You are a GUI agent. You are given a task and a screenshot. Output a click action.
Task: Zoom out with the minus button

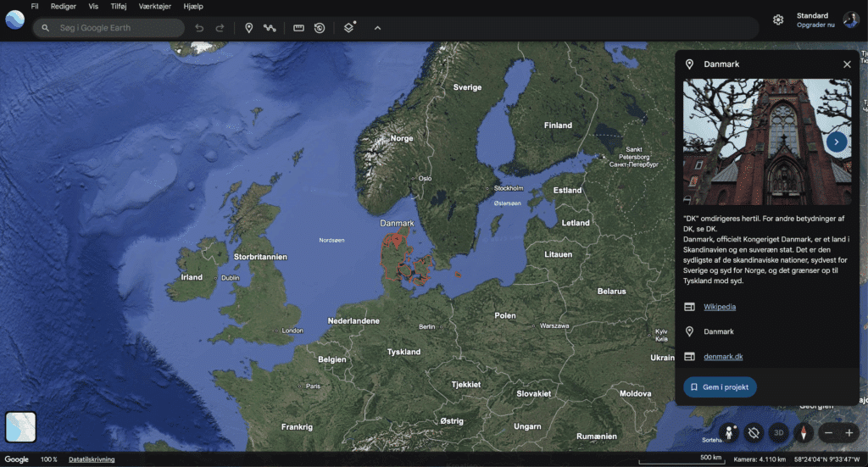(828, 433)
